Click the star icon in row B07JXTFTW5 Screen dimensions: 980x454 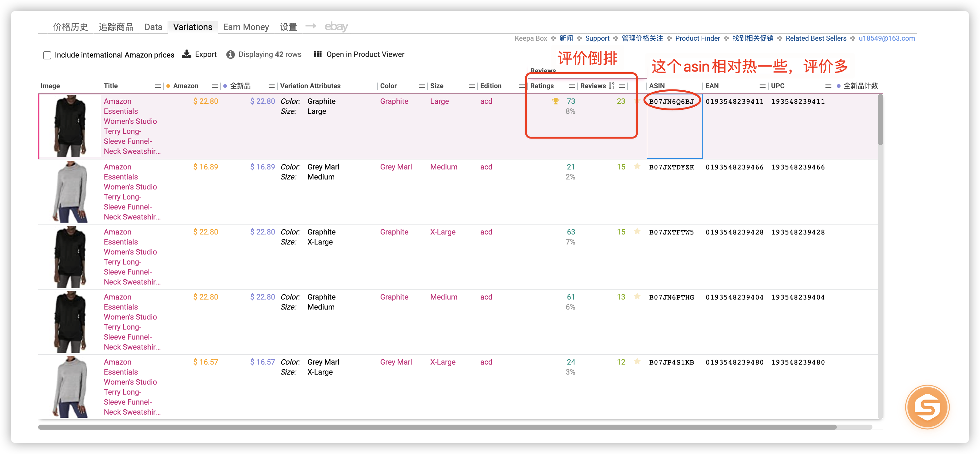coord(637,232)
